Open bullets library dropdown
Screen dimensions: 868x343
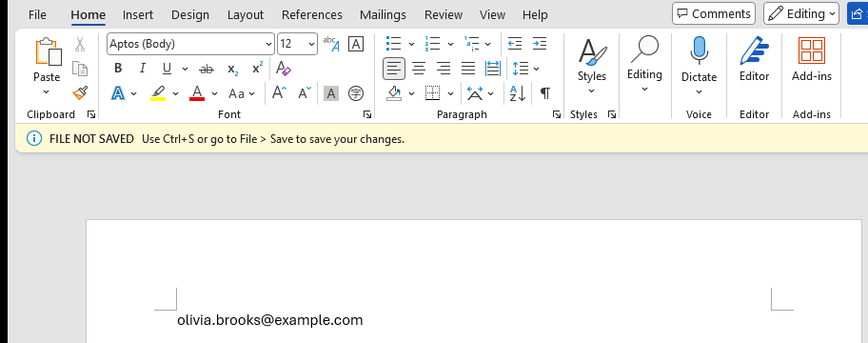tap(411, 44)
